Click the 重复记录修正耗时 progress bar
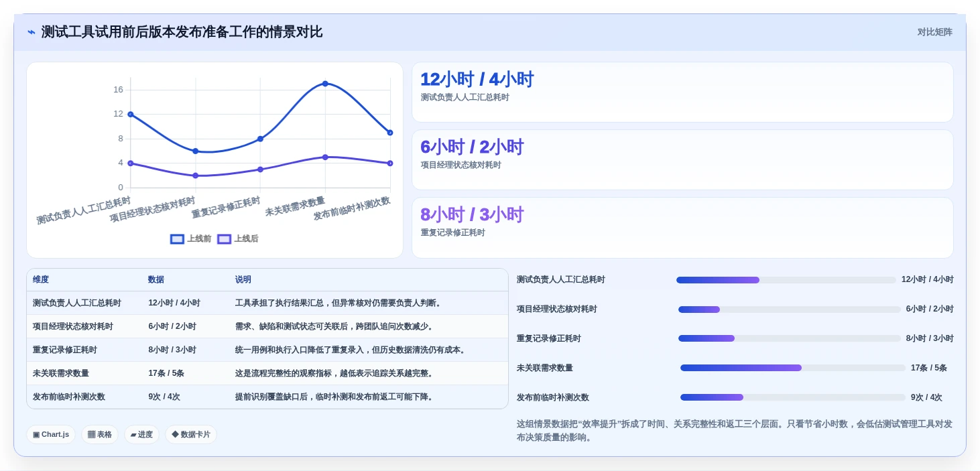The width and height of the screenshot is (980, 471). [789, 339]
